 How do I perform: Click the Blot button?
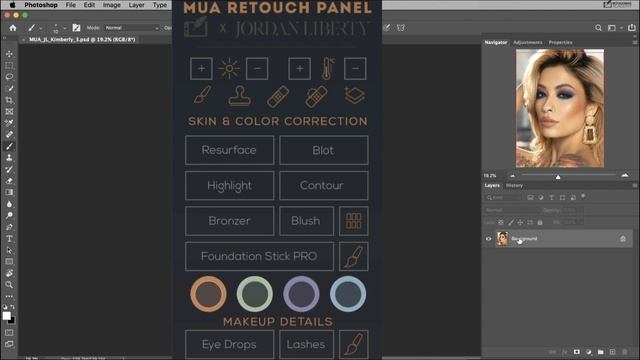324,150
